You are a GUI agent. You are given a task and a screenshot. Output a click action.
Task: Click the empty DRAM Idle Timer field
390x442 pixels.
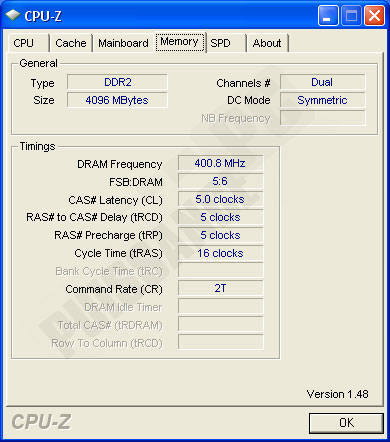pos(220,306)
